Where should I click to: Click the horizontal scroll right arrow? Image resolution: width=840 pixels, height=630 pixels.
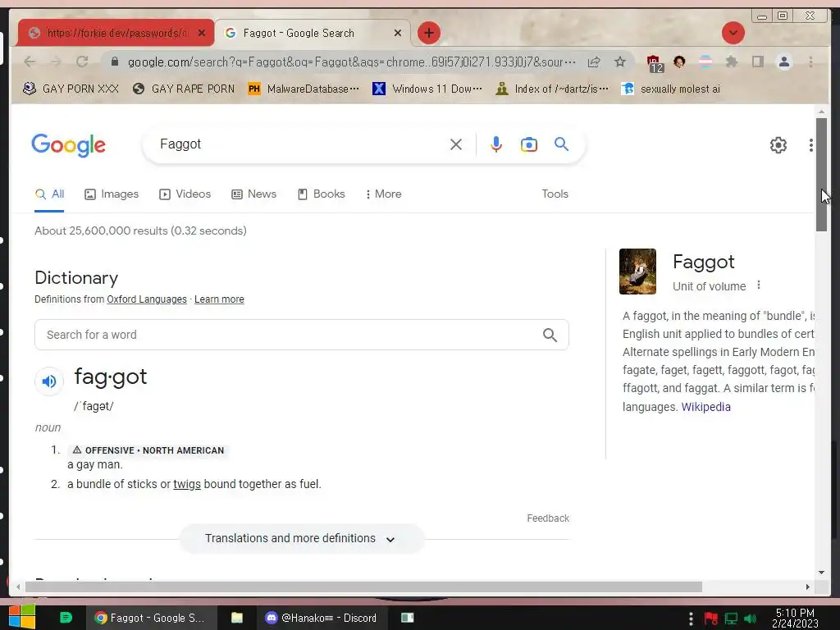(808, 587)
